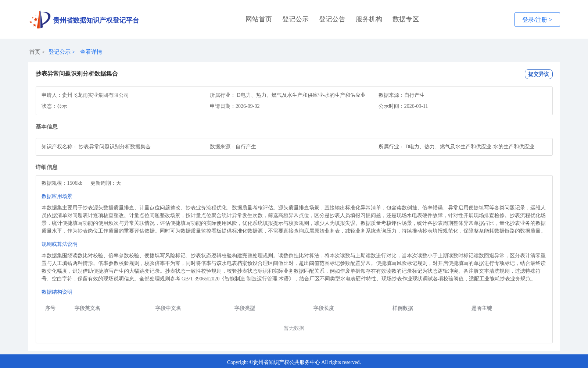Switch to the 数据专区 section
The height and width of the screenshot is (368, 588).
point(406,19)
